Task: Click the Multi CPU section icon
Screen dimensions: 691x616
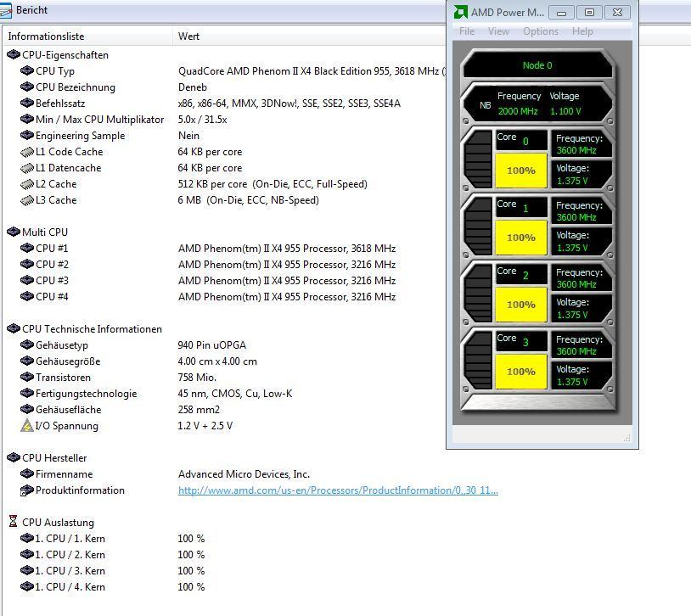Action: (14, 232)
